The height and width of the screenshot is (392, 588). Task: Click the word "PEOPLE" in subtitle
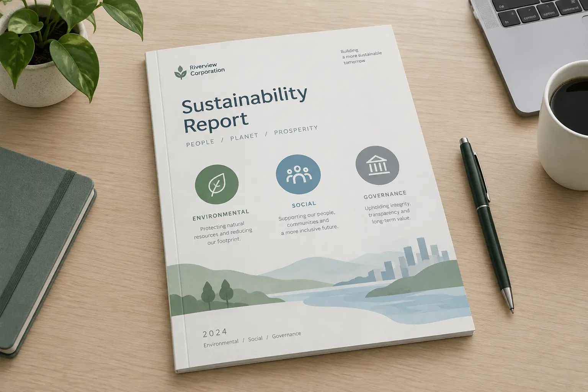(200, 143)
